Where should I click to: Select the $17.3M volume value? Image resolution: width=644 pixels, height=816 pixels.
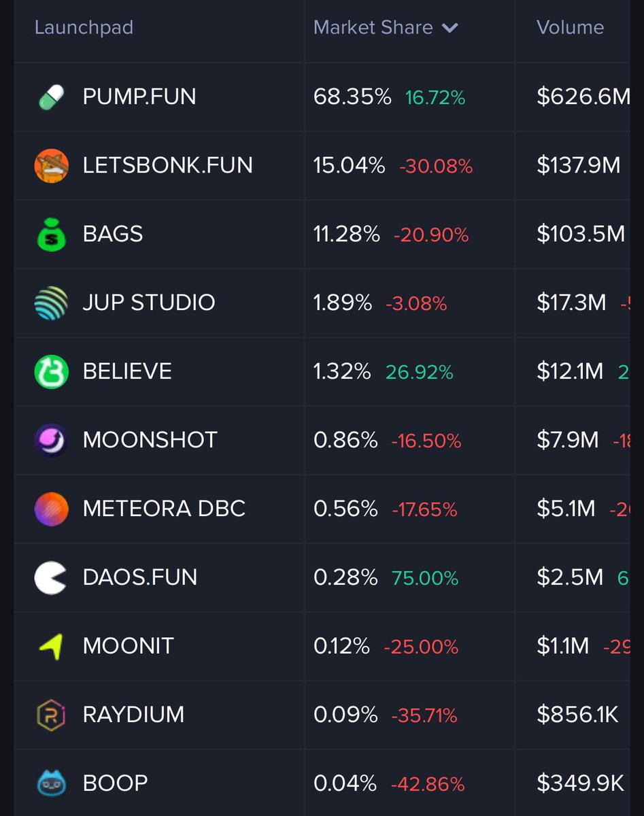coord(571,303)
